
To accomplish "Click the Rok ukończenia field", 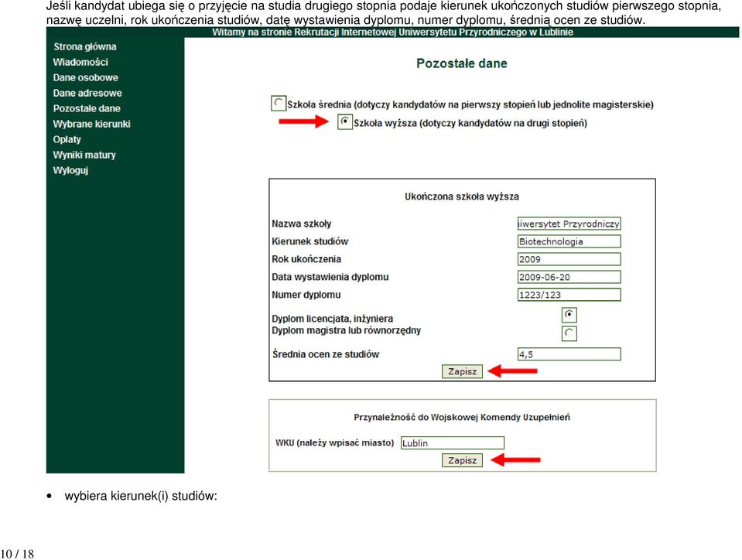I will [569, 259].
